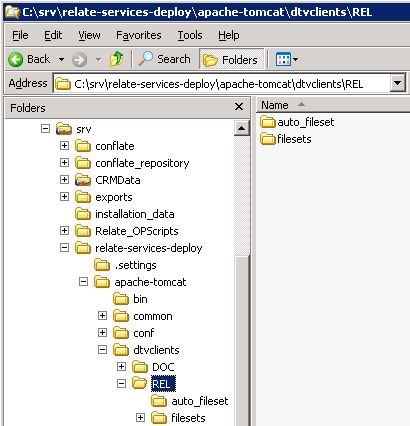Click the Folders tree scroll-up arrow

[x=242, y=128]
